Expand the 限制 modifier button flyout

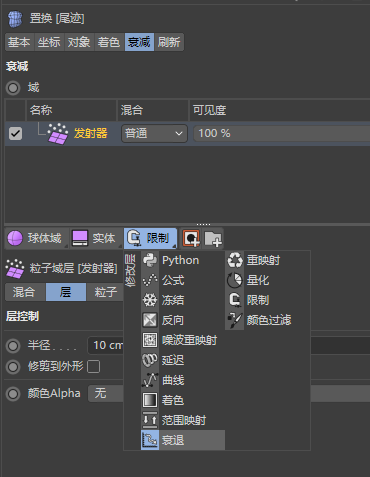click(174, 246)
